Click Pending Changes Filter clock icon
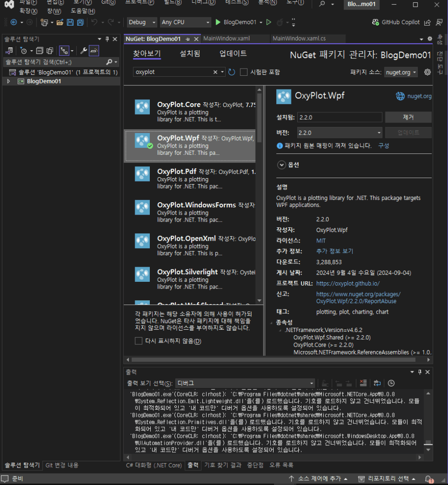This screenshot has height=485, width=448. [24, 50]
